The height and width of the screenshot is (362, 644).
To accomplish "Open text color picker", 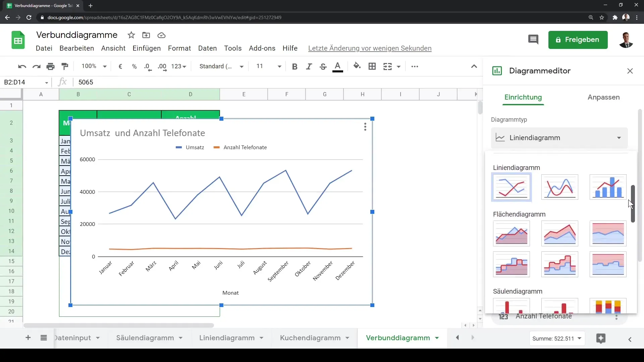I will coord(338,67).
